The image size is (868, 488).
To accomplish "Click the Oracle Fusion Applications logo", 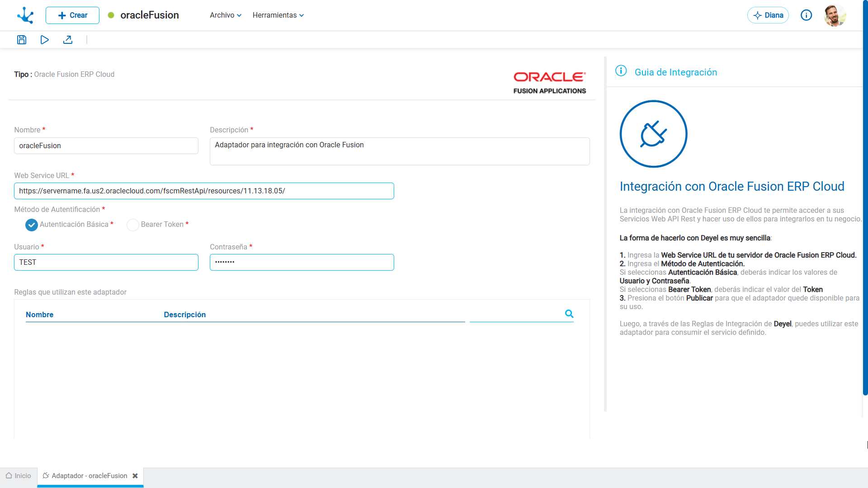I will (x=550, y=83).
